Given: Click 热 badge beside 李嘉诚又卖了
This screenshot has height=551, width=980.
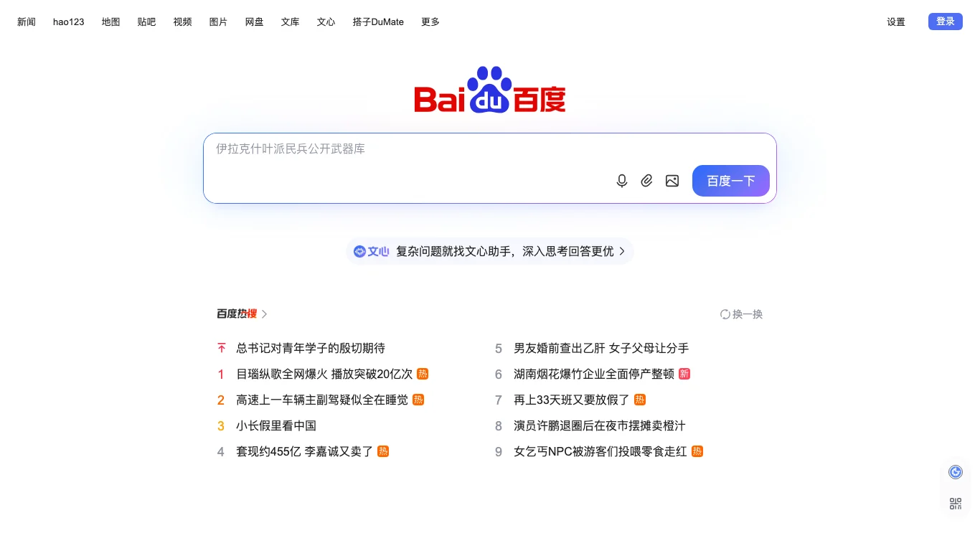Looking at the screenshot, I should [x=383, y=451].
